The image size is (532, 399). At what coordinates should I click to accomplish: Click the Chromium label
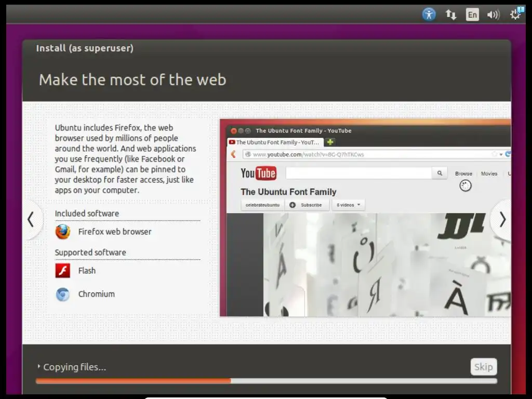96,294
